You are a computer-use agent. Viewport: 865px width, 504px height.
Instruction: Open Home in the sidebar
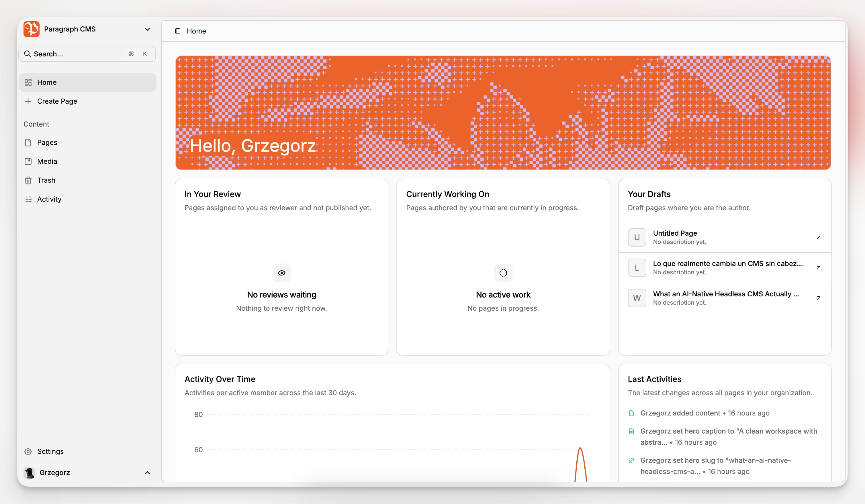click(87, 82)
